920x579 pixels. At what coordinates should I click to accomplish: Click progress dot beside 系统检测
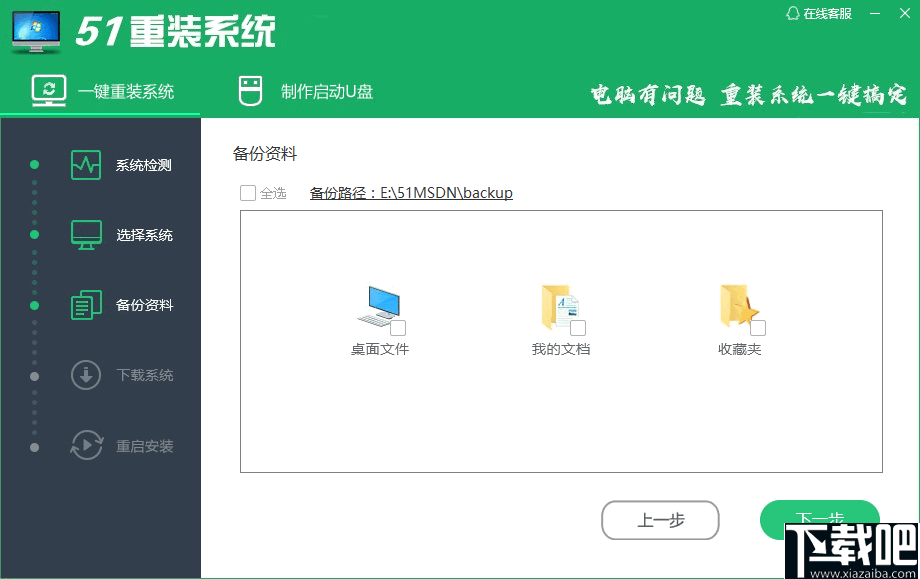pyautogui.click(x=35, y=165)
